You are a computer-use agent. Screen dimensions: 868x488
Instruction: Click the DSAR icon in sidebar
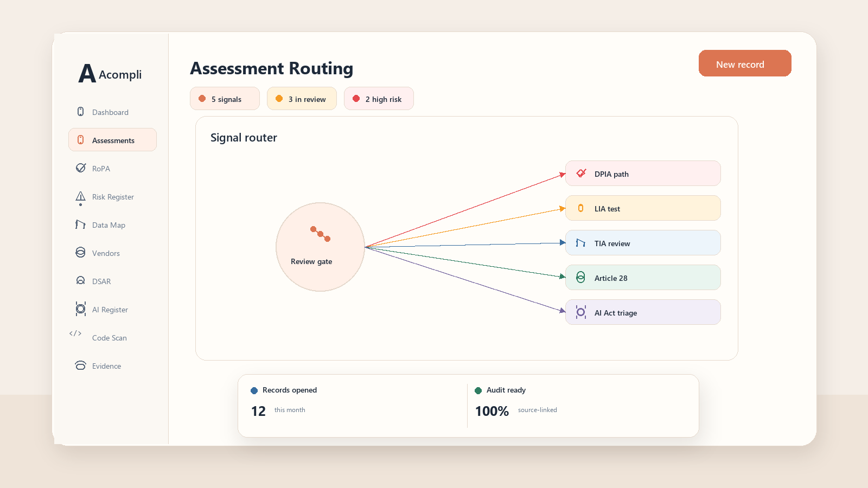pyautogui.click(x=80, y=280)
